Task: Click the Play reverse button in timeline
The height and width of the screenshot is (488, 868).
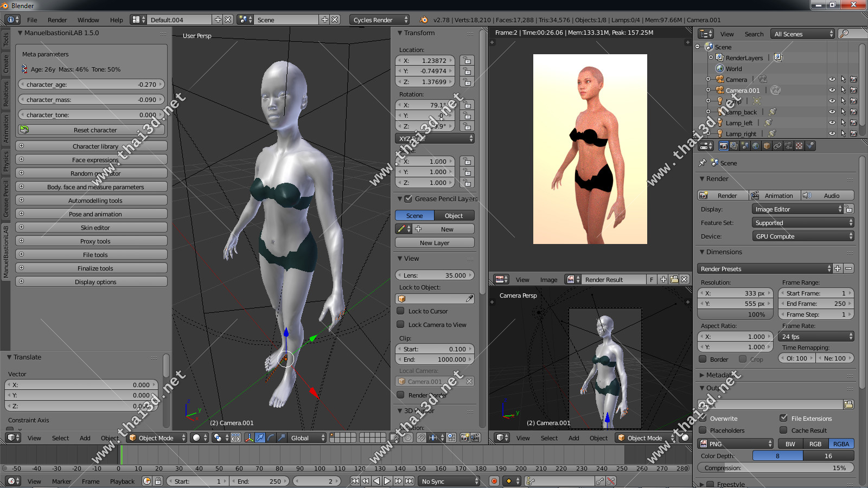Action: click(376, 481)
